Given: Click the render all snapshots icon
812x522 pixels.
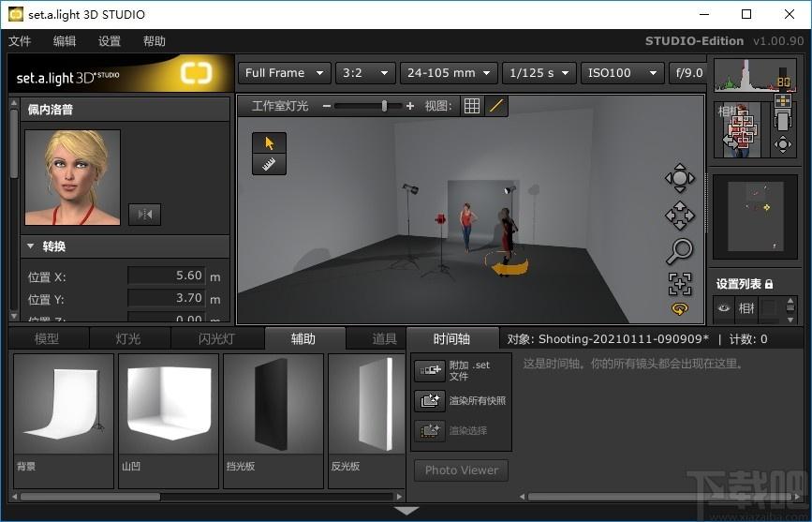Looking at the screenshot, I should [430, 400].
